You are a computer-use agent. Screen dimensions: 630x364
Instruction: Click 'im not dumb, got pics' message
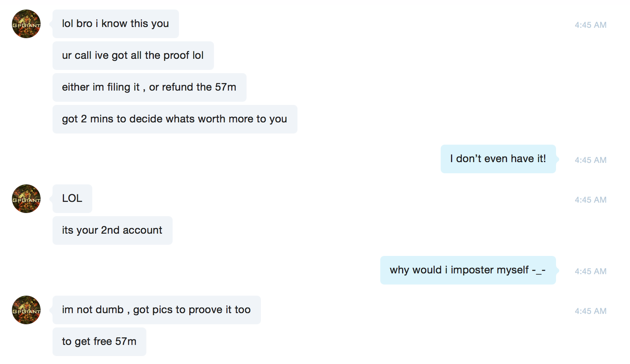coord(157,310)
